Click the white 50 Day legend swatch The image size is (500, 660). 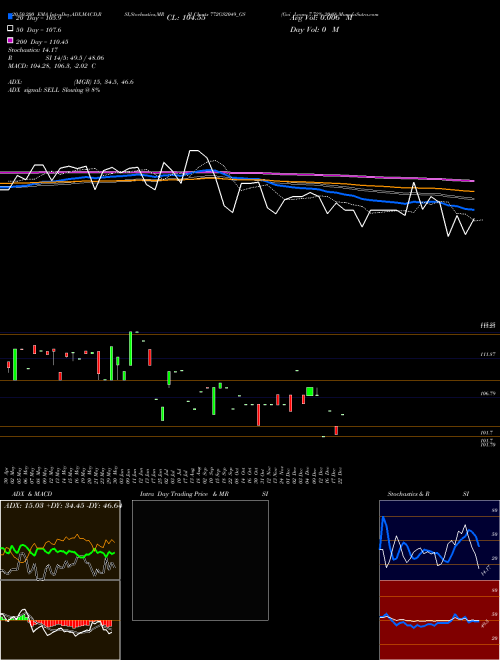click(x=10, y=29)
